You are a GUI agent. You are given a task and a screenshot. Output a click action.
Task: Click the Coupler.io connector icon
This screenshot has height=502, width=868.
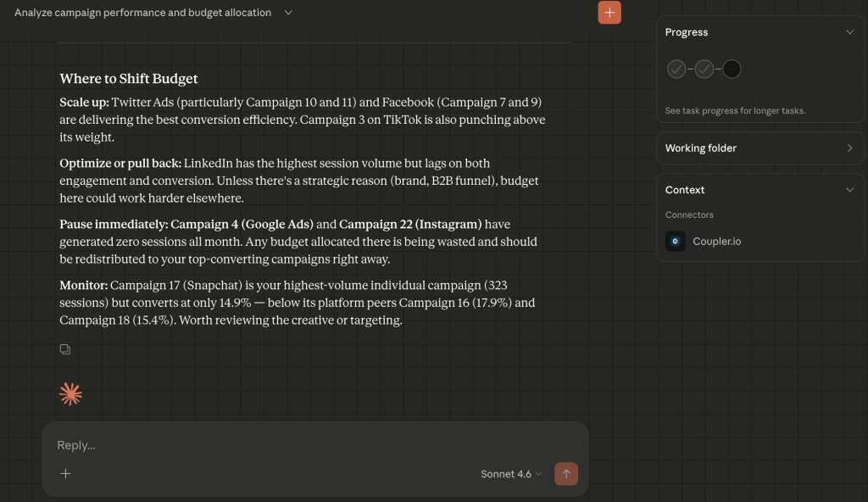(675, 241)
